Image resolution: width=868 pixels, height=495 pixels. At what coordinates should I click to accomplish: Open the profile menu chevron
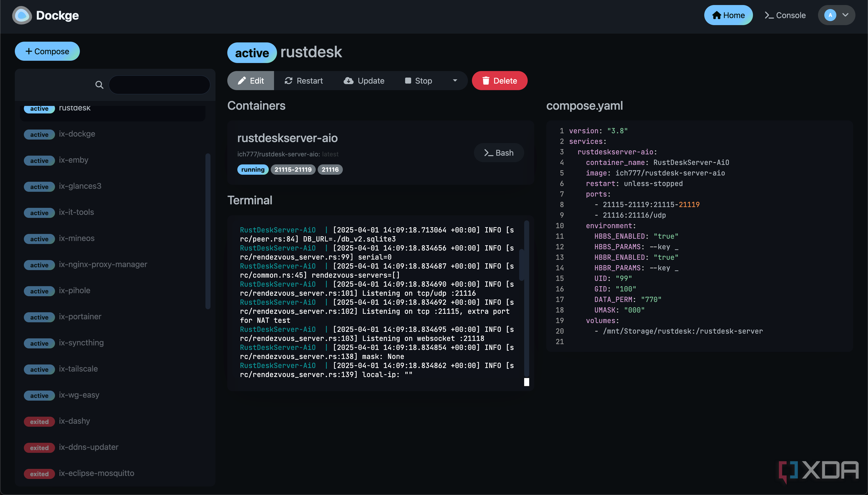(845, 15)
